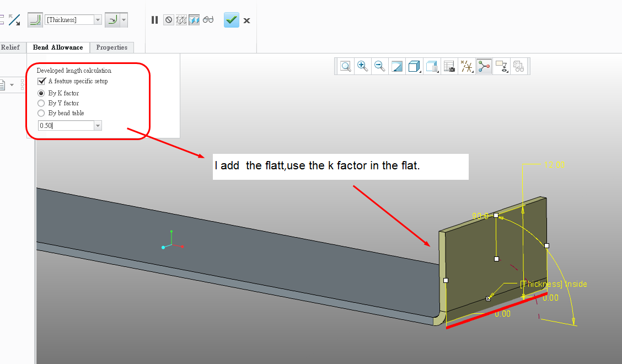622x364 pixels.
Task: Toggle the spin center icon
Action: tap(484, 66)
